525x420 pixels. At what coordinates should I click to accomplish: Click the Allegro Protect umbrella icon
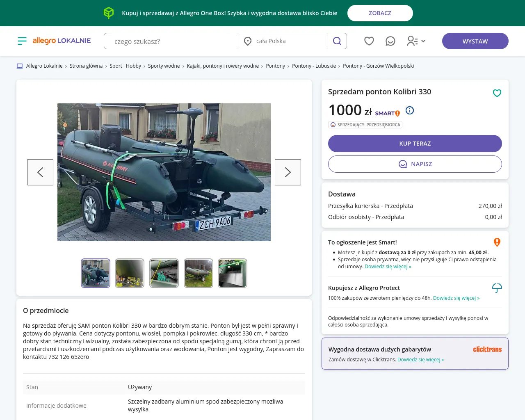[497, 288]
